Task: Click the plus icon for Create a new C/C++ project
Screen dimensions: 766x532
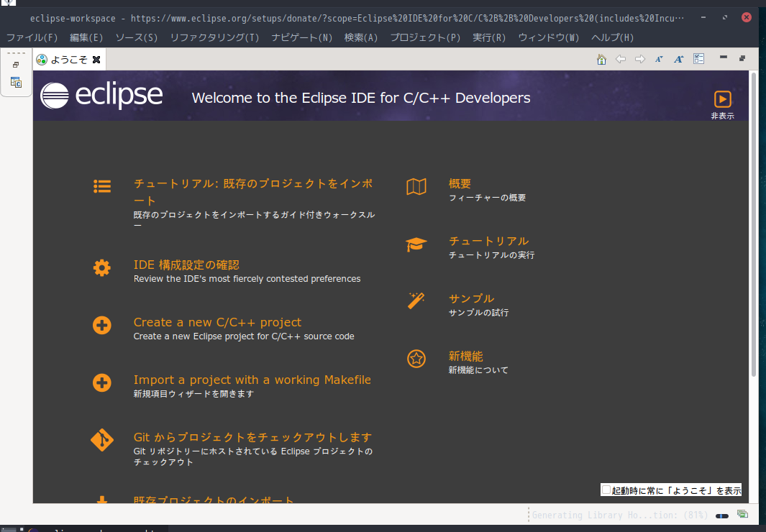Action: click(102, 325)
